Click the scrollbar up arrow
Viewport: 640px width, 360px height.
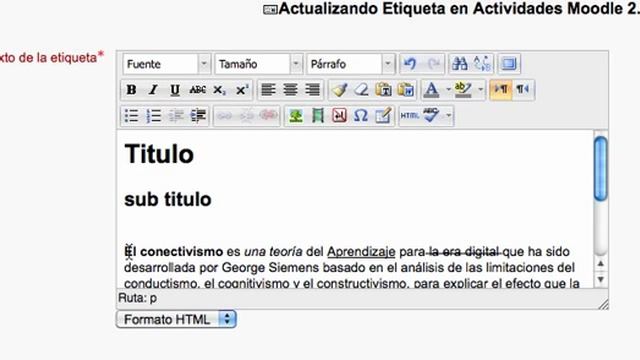tap(600, 264)
